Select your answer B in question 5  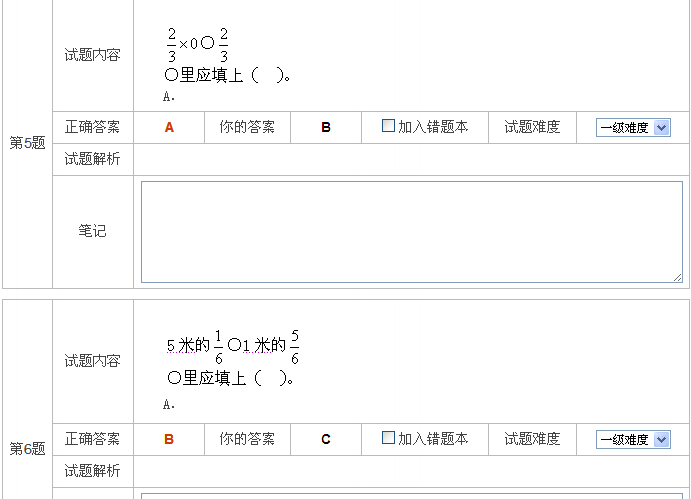[x=326, y=128]
